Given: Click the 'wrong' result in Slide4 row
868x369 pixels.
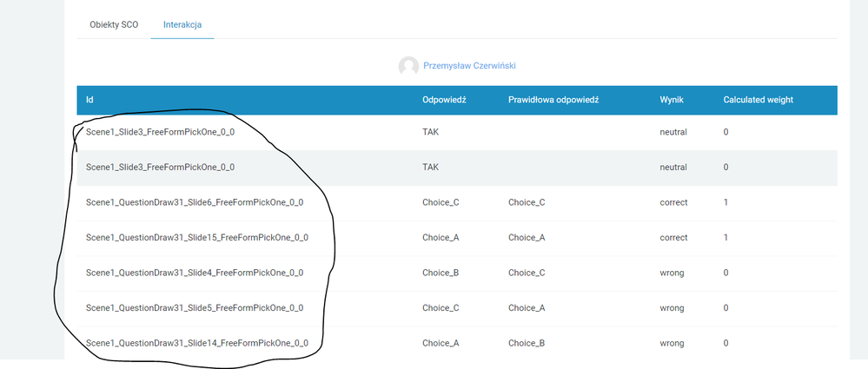Looking at the screenshot, I should click(672, 273).
